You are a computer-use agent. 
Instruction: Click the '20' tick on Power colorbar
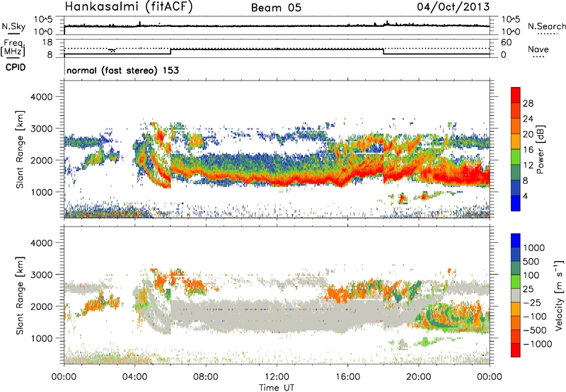pos(528,134)
